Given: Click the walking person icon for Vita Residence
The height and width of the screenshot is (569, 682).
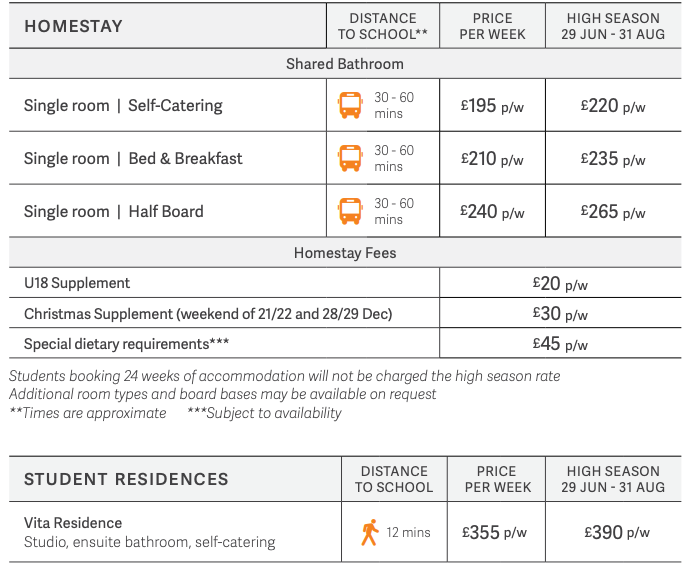Looking at the screenshot, I should tap(369, 532).
